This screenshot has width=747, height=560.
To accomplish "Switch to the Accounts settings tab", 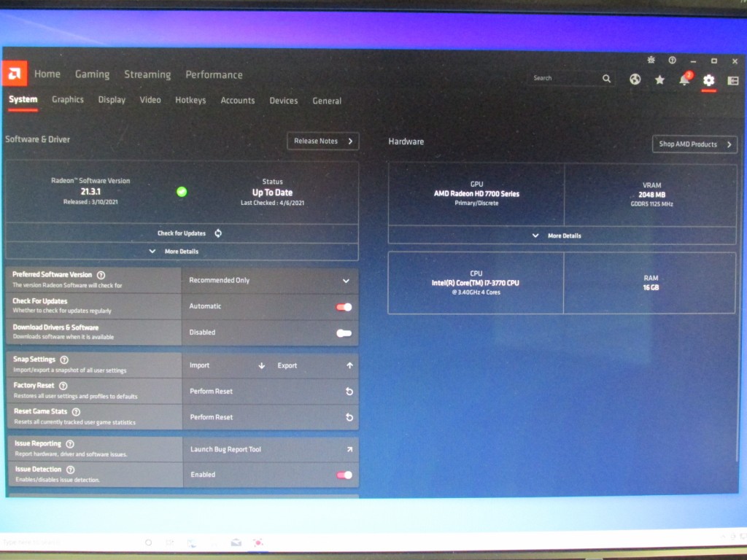I will (238, 101).
